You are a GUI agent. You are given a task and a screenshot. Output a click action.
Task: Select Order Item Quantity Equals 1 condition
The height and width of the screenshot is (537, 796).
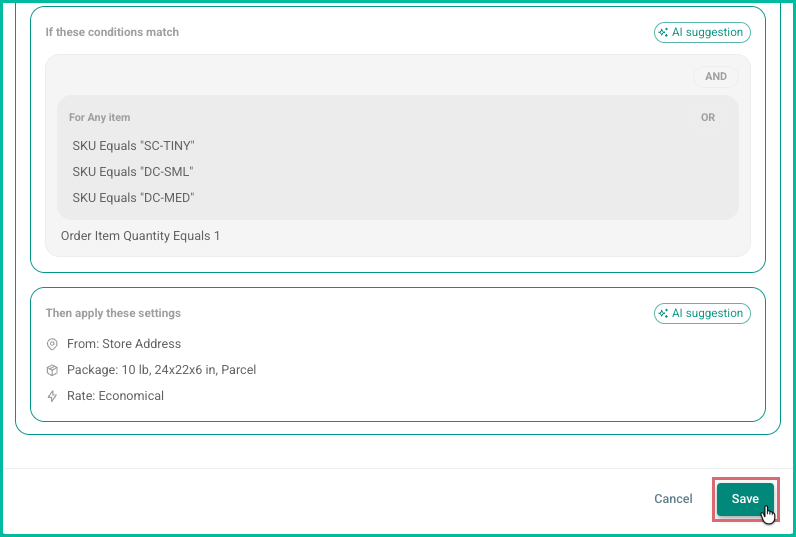[140, 236]
